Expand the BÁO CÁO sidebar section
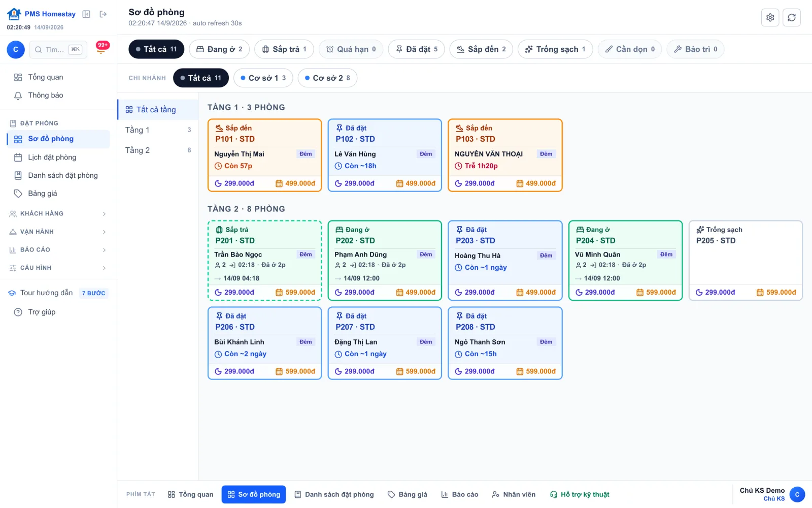 (58, 250)
